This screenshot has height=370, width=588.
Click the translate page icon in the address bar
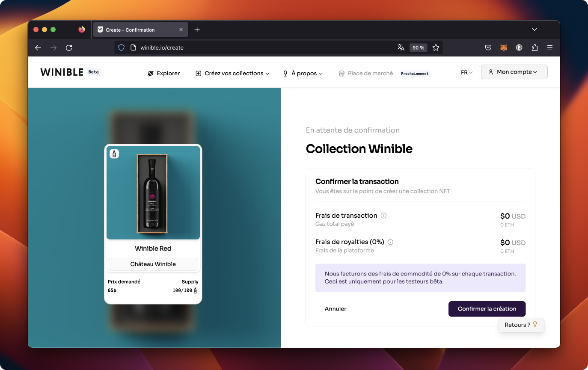click(401, 48)
